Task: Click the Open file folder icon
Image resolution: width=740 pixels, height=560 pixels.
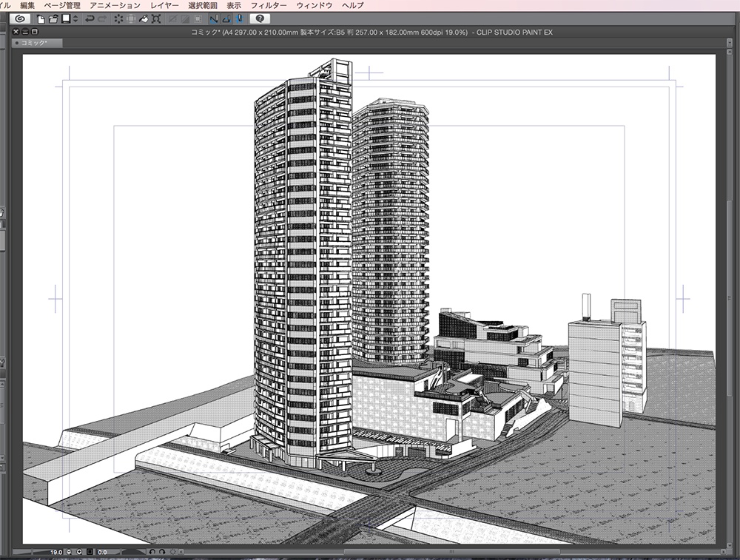Action: pos(53,18)
